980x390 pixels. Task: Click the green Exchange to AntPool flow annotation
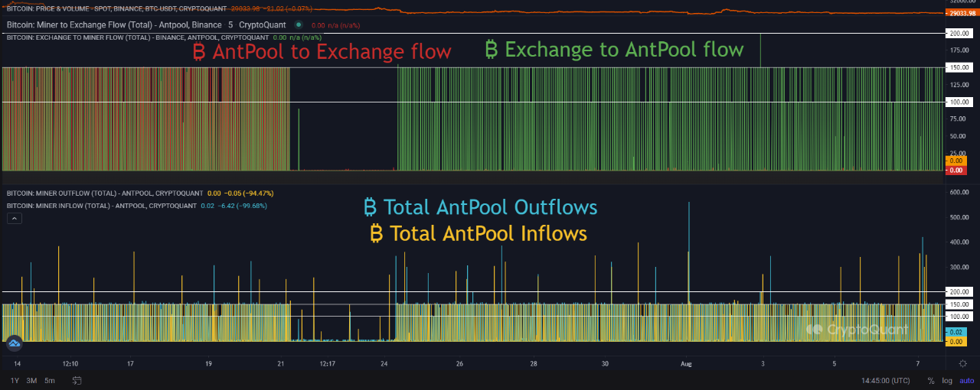pyautogui.click(x=614, y=50)
